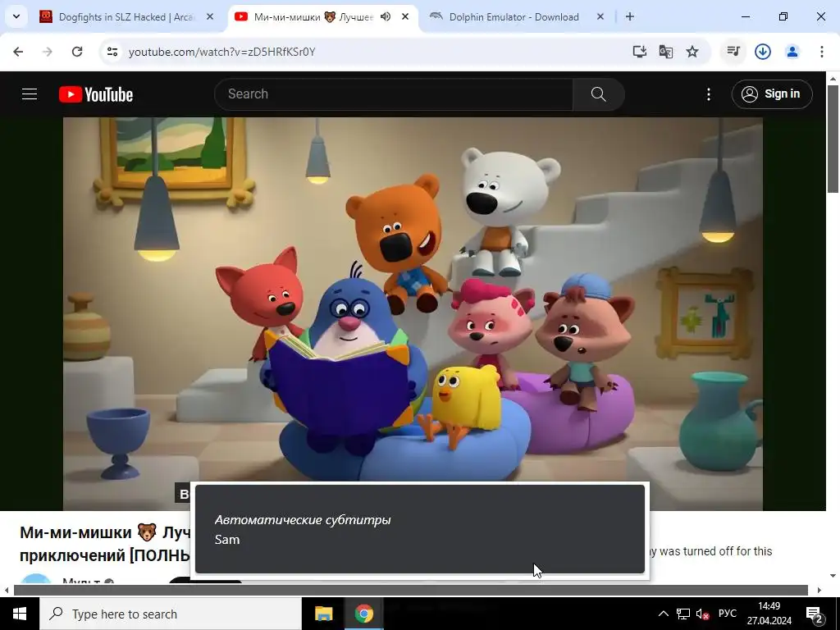Viewport: 840px width, 630px height.
Task: Open Google Translate page icon
Action: click(x=666, y=52)
